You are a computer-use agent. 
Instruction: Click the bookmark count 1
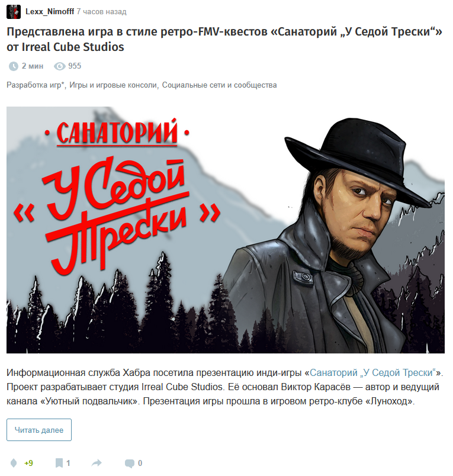pyautogui.click(x=68, y=463)
